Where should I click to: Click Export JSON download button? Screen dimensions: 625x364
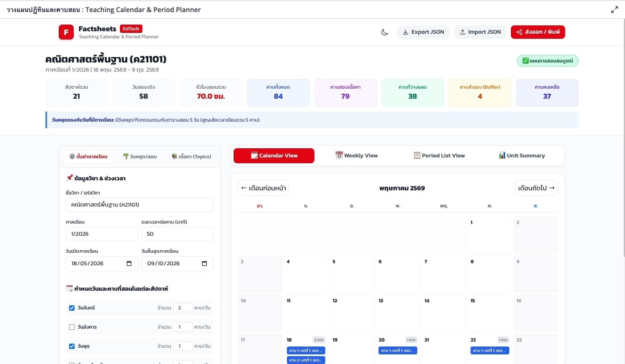click(423, 32)
